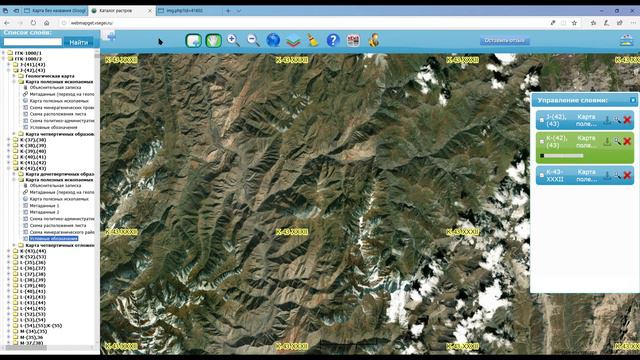Click the layer search input field
Image resolution: width=640 pixels, height=360 pixels.
pos(33,42)
